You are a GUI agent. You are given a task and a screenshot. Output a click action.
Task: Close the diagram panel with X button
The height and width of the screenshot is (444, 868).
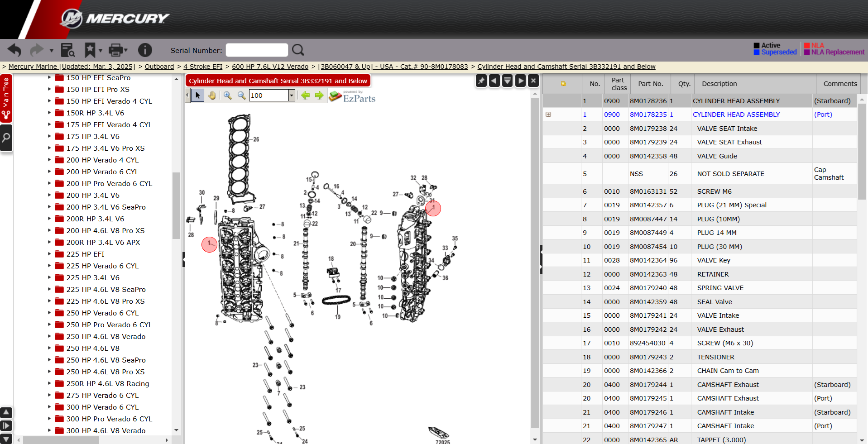click(533, 81)
